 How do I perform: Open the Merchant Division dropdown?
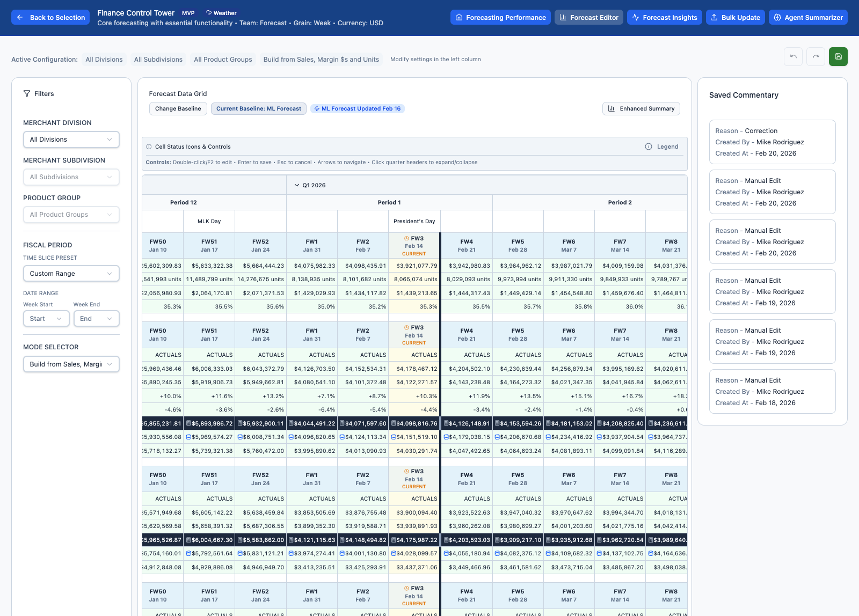[71, 139]
